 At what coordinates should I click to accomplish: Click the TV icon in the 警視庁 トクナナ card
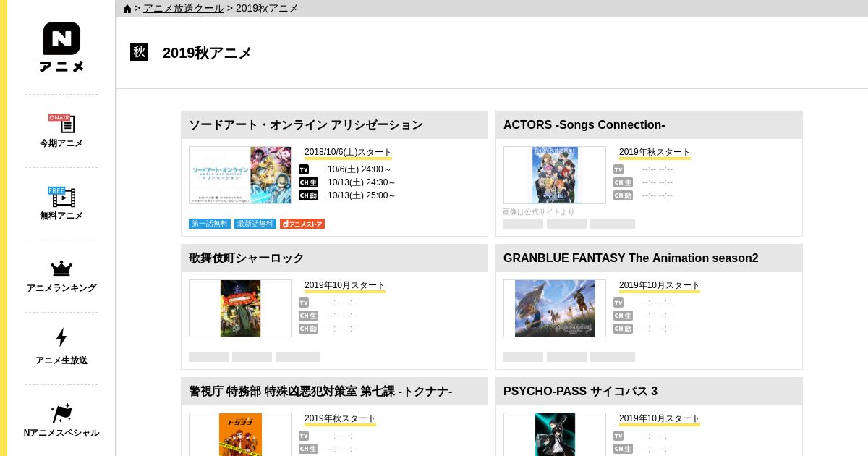(304, 436)
